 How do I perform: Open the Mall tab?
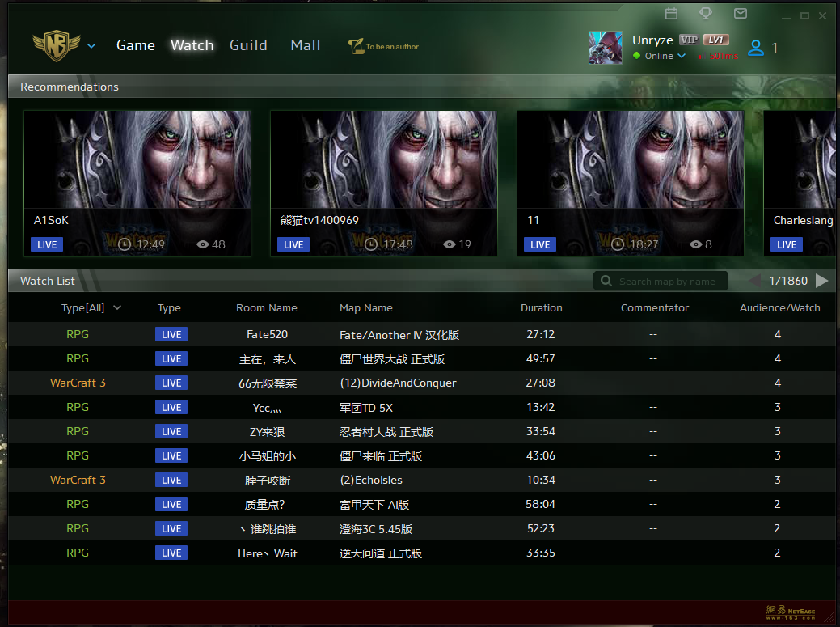[x=306, y=45]
